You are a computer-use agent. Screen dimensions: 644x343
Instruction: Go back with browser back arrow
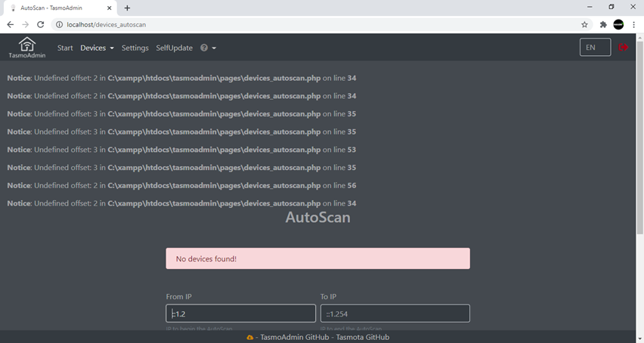[11, 25]
